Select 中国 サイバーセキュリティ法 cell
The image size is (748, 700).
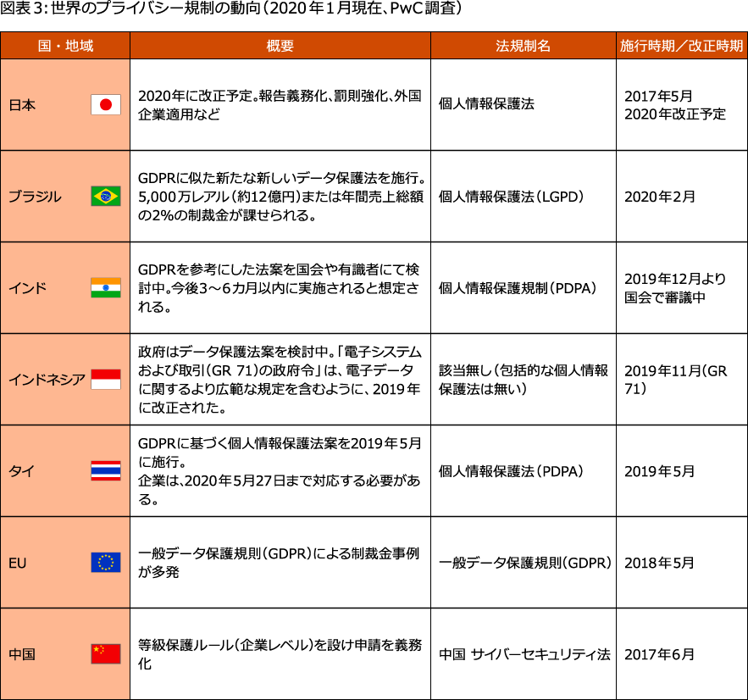524,654
